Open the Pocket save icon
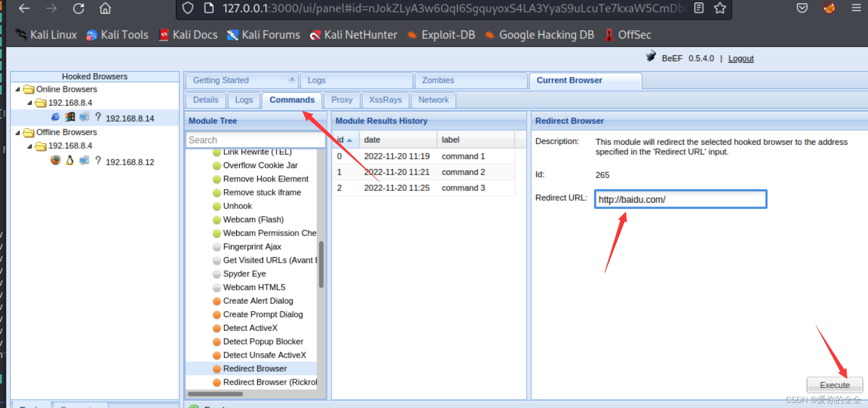868x408 pixels. click(802, 8)
